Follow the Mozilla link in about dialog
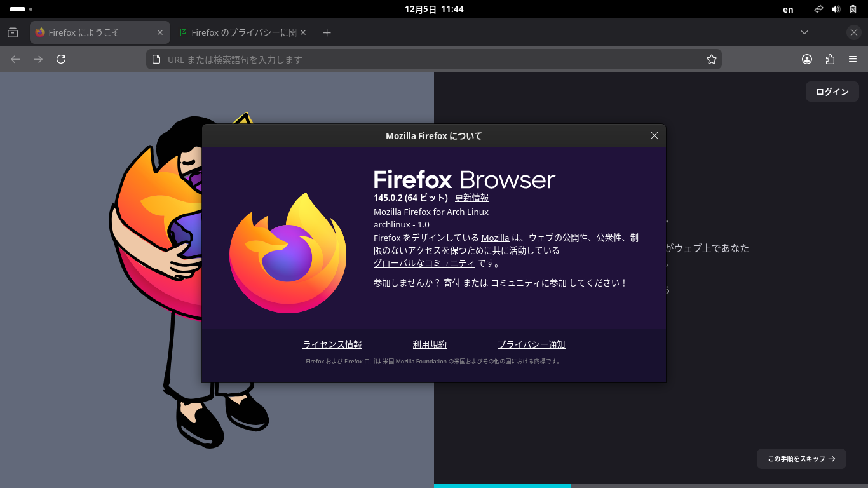The width and height of the screenshot is (868, 488). [495, 238]
